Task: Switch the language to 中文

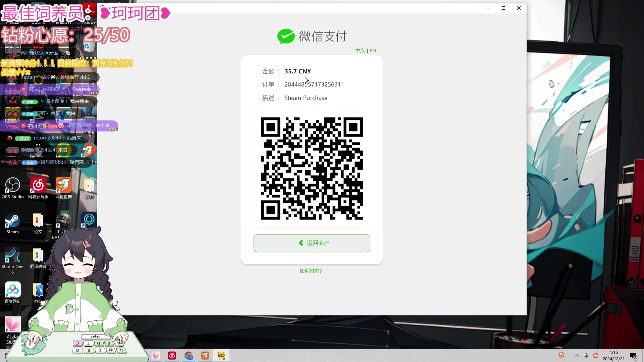Action: (x=360, y=51)
